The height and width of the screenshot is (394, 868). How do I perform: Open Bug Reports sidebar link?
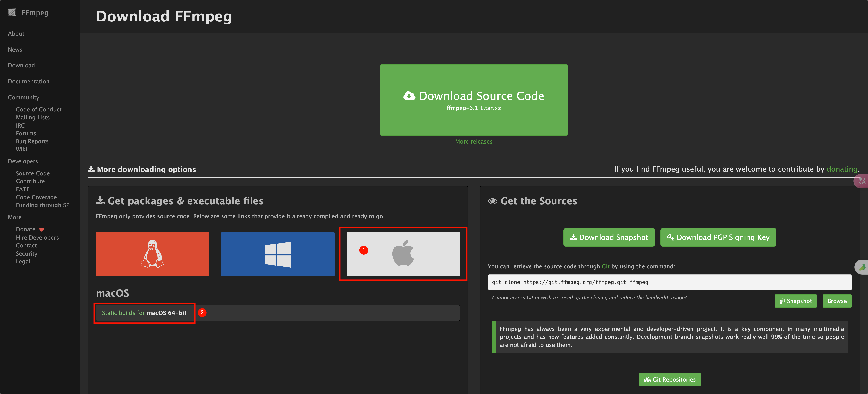pyautogui.click(x=32, y=141)
